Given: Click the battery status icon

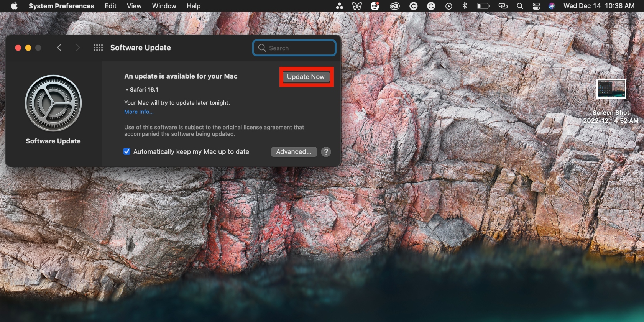Looking at the screenshot, I should tap(483, 6).
